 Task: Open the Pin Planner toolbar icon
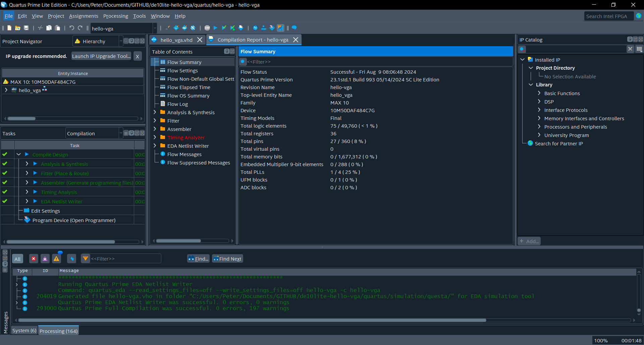click(184, 28)
